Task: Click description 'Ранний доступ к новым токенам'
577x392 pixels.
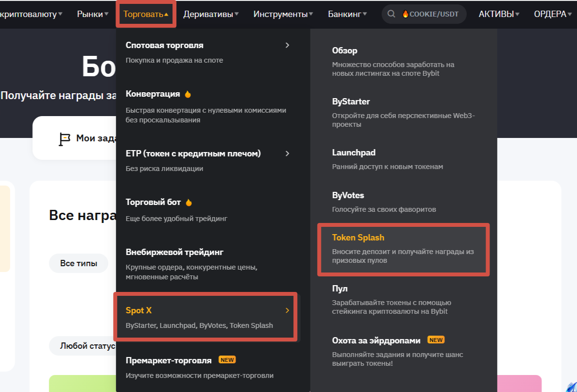Action: [388, 167]
